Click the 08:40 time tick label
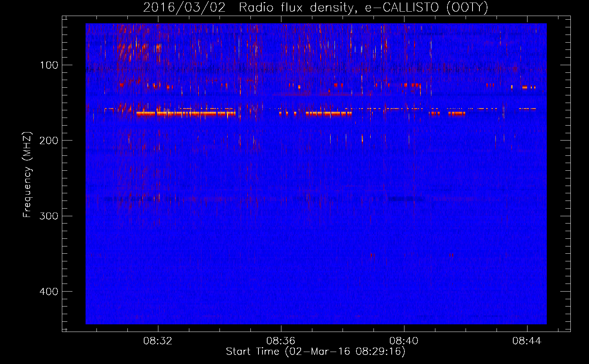The image size is (589, 364). pos(404,341)
